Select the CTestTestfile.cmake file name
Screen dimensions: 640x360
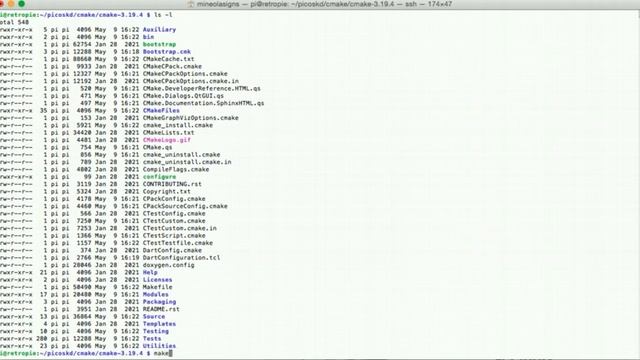(x=178, y=242)
